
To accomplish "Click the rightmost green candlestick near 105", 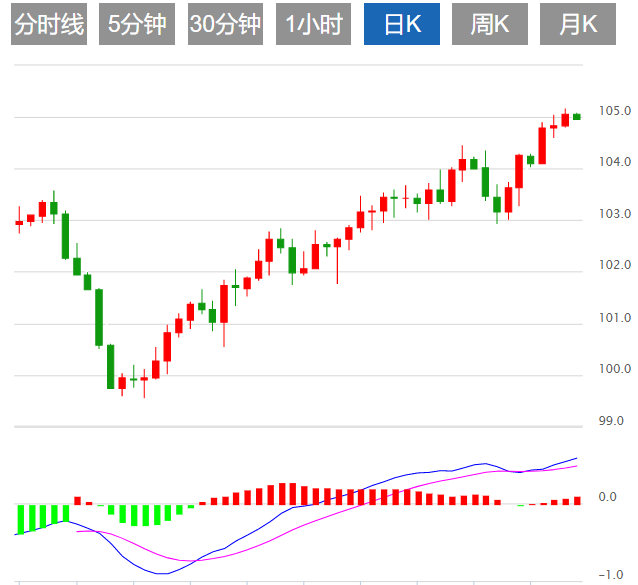I will coord(577,117).
